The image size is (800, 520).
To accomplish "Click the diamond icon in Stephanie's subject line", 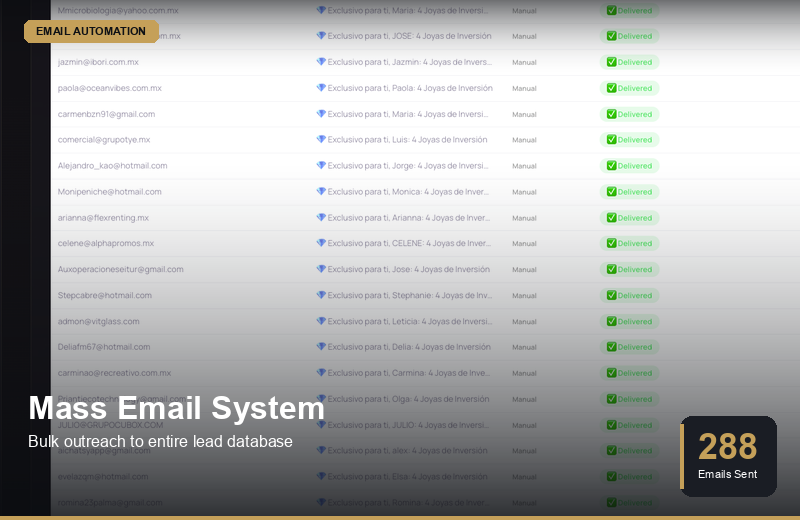I will [321, 295].
